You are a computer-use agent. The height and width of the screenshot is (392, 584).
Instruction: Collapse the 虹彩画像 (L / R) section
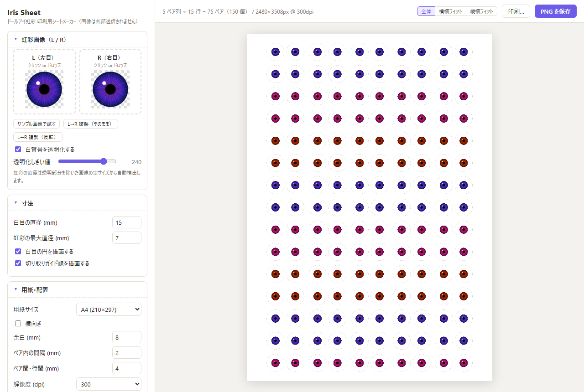coord(16,40)
